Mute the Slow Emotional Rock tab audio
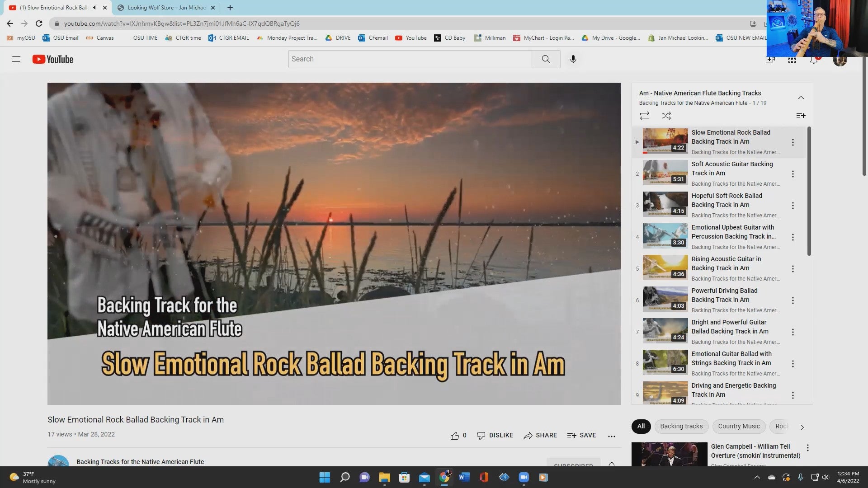 pyautogui.click(x=95, y=8)
